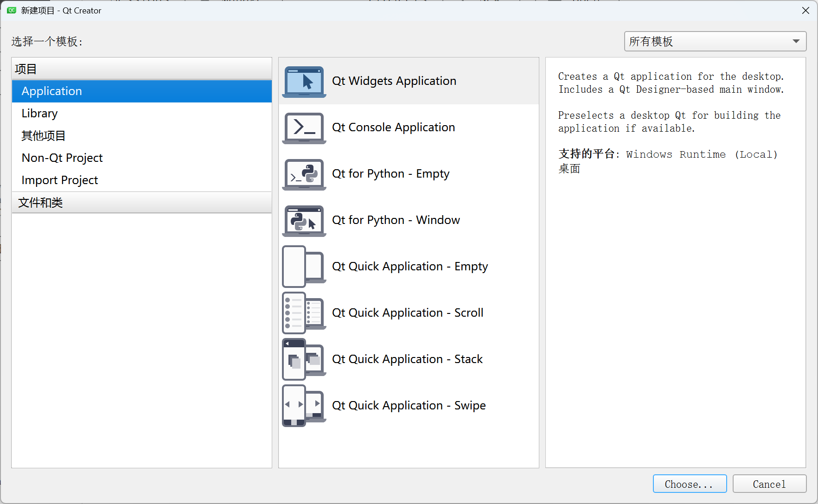Select the Qt Console Application terminal icon
The image size is (818, 504).
coord(304,128)
